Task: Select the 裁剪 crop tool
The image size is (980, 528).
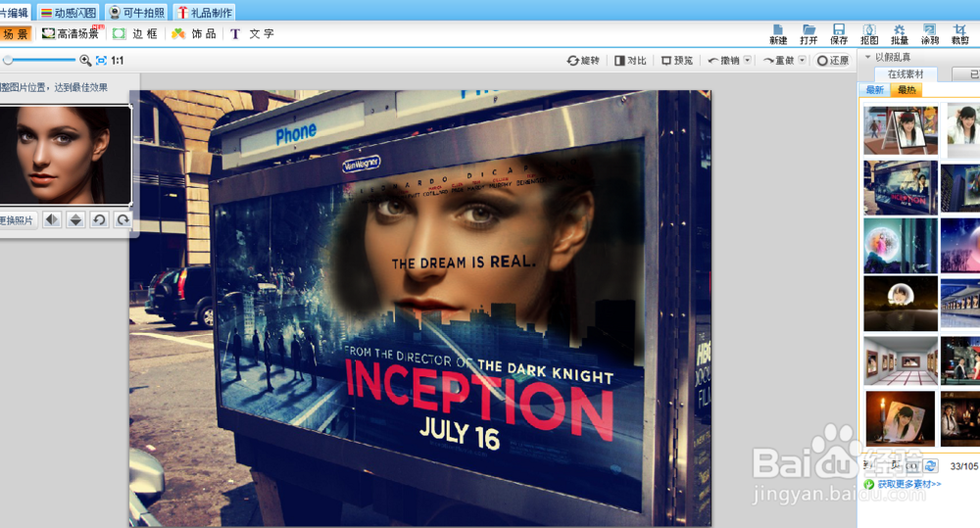Action: coord(960,34)
